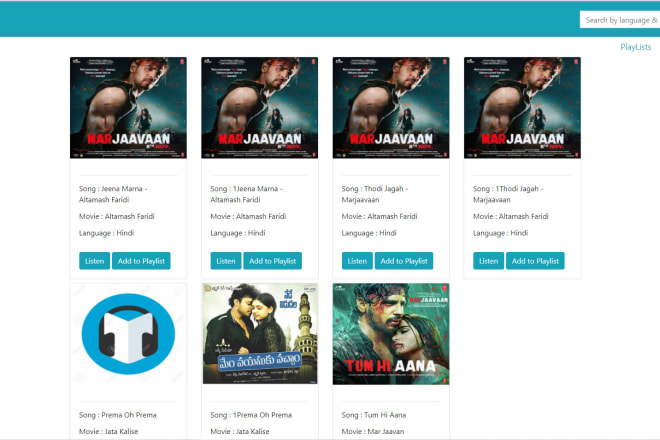660x440 pixels.
Task: Open Marjaavaan poster of Jeena Marna card
Action: click(128, 108)
